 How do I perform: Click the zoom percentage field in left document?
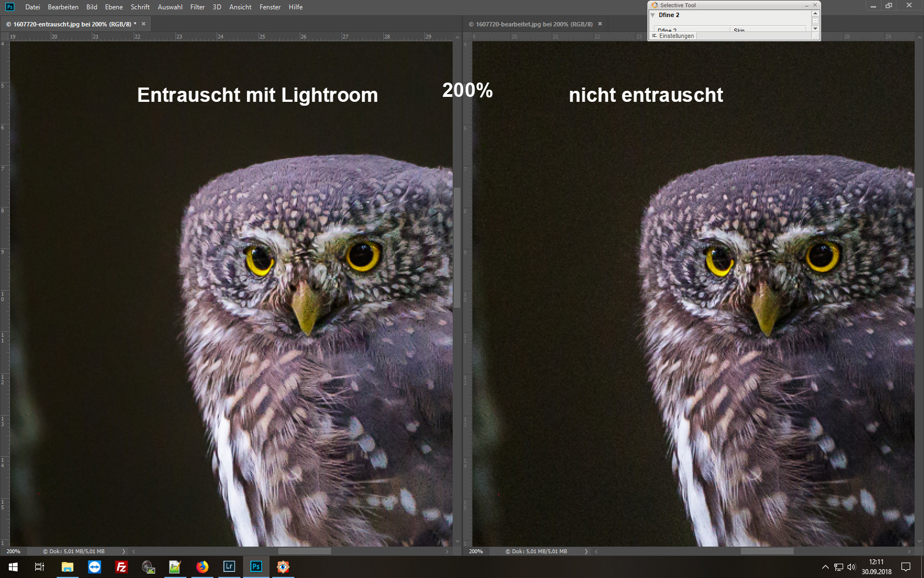(x=14, y=551)
